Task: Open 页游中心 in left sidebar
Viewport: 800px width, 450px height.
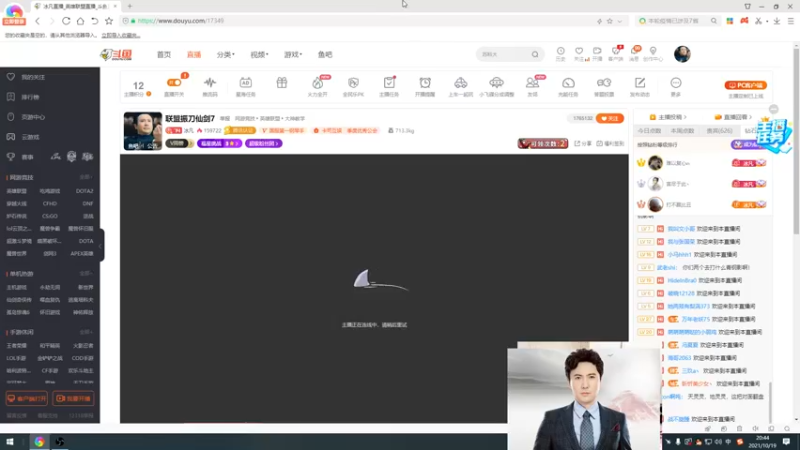Action: tap(33, 117)
